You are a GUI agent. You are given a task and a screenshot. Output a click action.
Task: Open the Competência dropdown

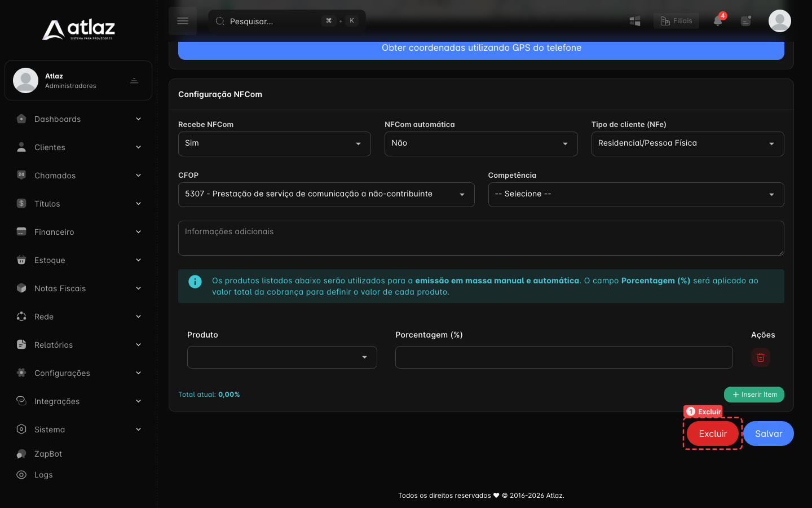coord(636,195)
